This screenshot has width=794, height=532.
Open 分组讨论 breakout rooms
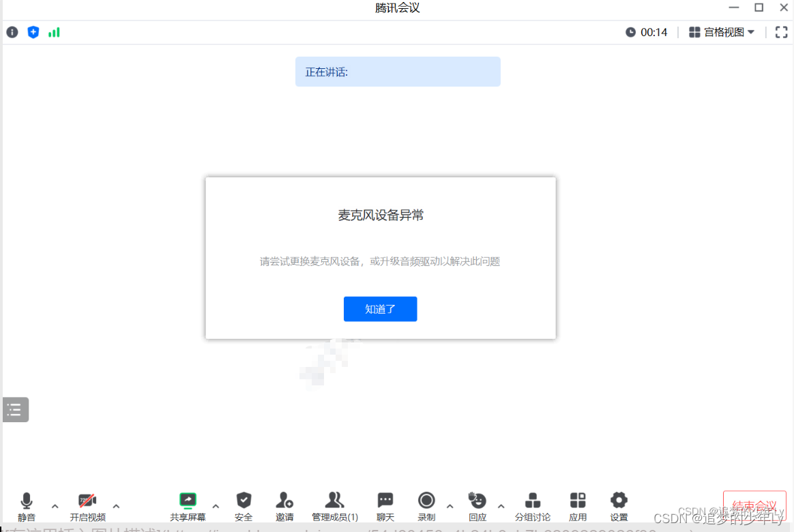(532, 506)
